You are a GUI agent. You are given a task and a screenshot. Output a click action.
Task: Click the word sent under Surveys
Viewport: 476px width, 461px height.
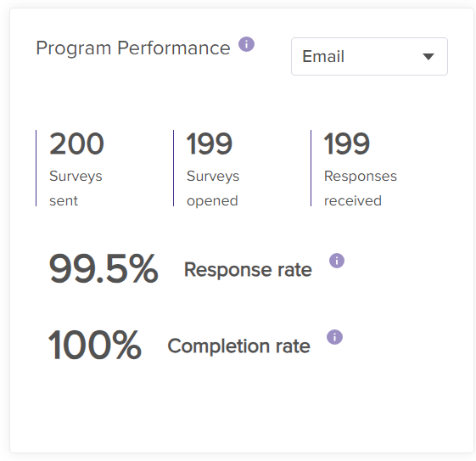coord(64,201)
